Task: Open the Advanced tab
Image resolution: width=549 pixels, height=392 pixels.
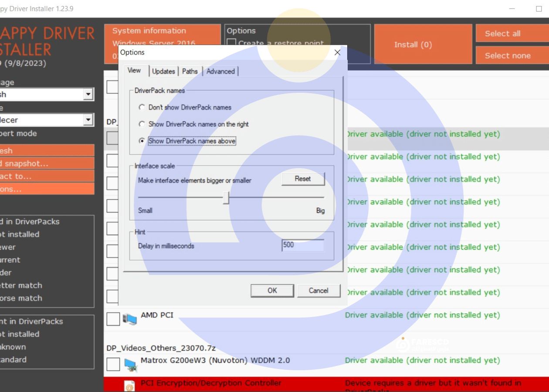Action: pos(220,71)
